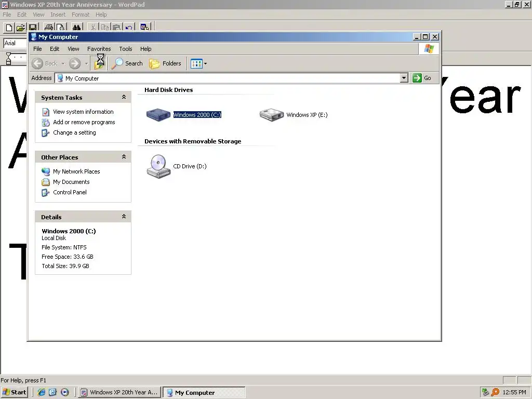532x399 pixels.
Task: Click the Hard Disk Drives group heading
Action: [x=169, y=90]
